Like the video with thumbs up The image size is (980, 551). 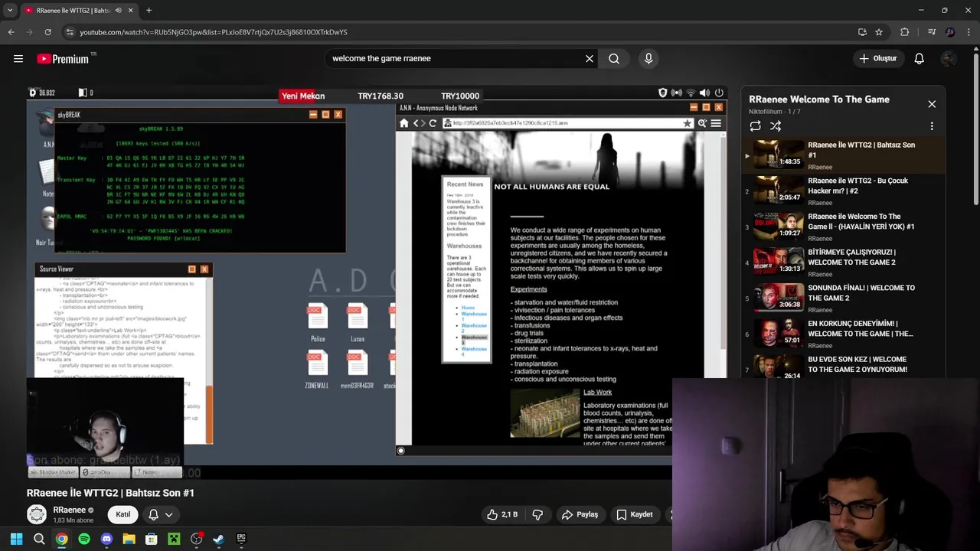(502, 514)
